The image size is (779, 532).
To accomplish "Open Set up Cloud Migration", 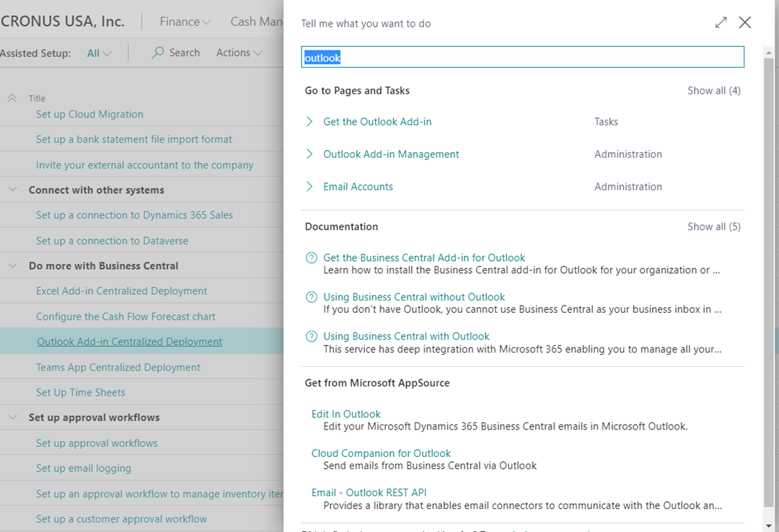I will coord(89,114).
